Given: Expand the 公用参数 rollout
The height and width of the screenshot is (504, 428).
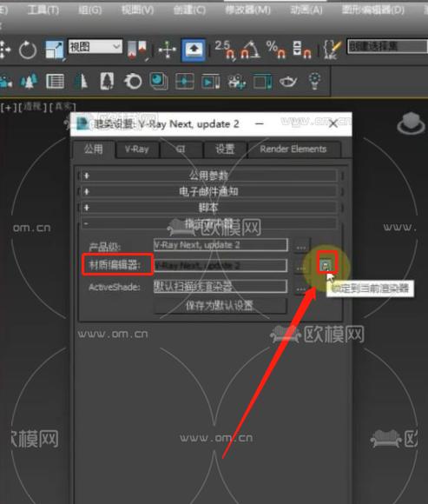Looking at the screenshot, I should coord(208,176).
